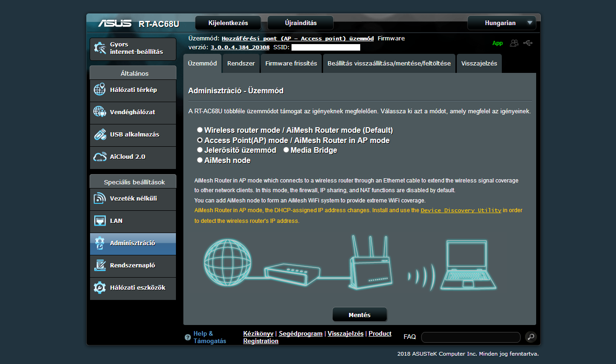
Task: Click the FAQ search magnifier icon
Action: 531,337
